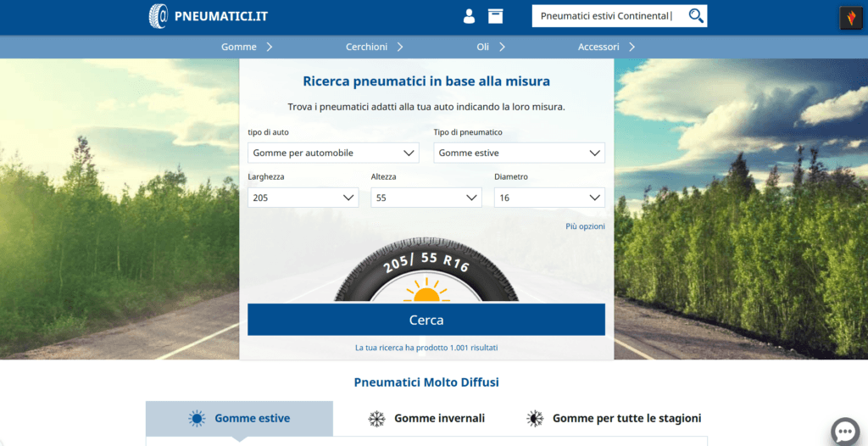
Task: Click the 1.001 risultati link
Action: pos(426,348)
